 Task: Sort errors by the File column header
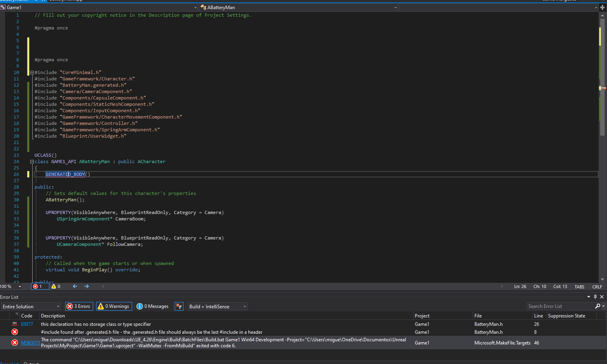pyautogui.click(x=478, y=316)
